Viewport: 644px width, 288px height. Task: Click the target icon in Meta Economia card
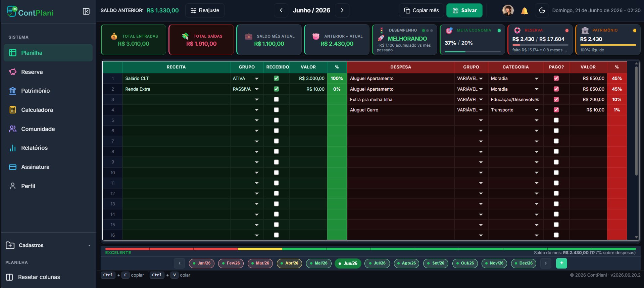(x=449, y=31)
